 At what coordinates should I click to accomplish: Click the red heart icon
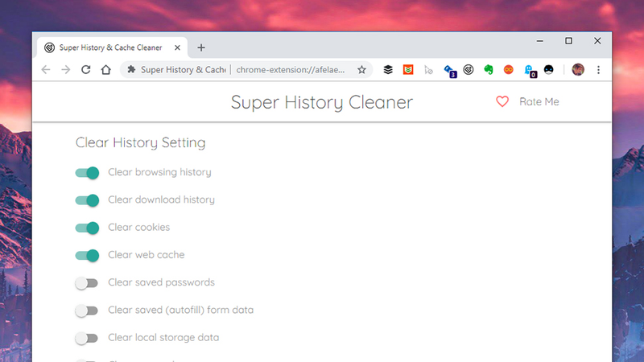coord(502,101)
